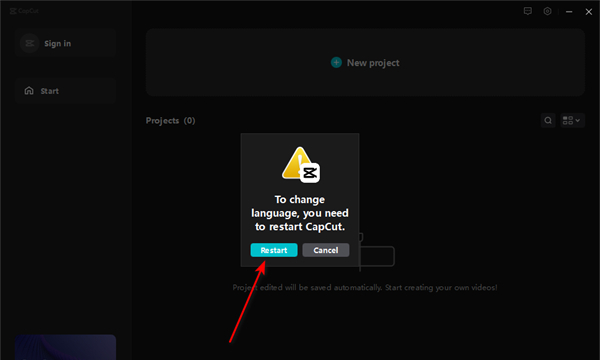Select the Start home icon

(x=29, y=91)
